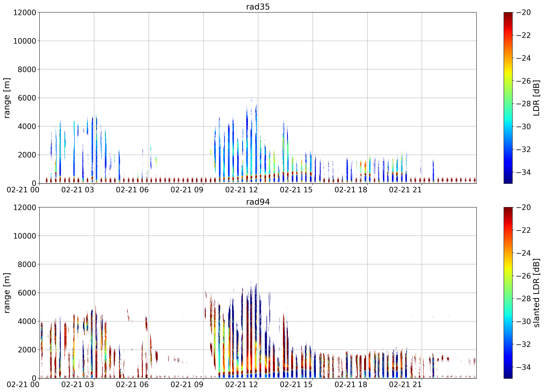Click the 02-21 18 time label under rad94
The height and width of the screenshot is (392, 544).
pyautogui.click(x=351, y=385)
